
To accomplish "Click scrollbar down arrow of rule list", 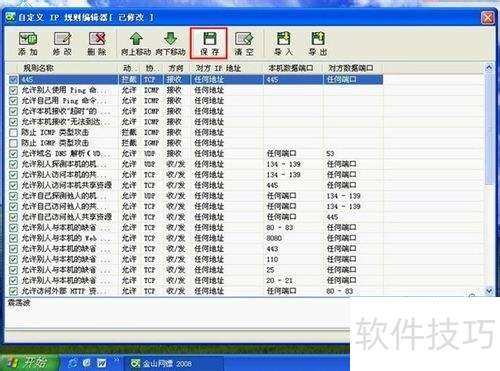I will coord(489,291).
